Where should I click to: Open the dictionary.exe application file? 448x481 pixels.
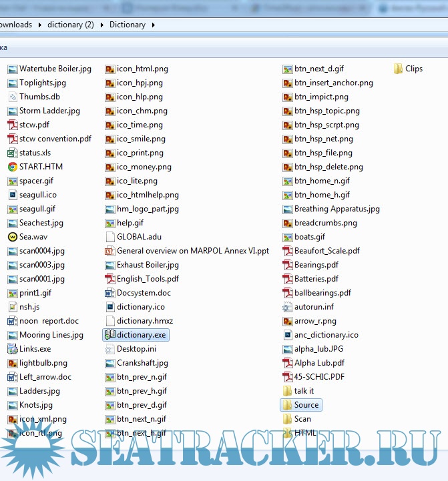pyautogui.click(x=140, y=335)
